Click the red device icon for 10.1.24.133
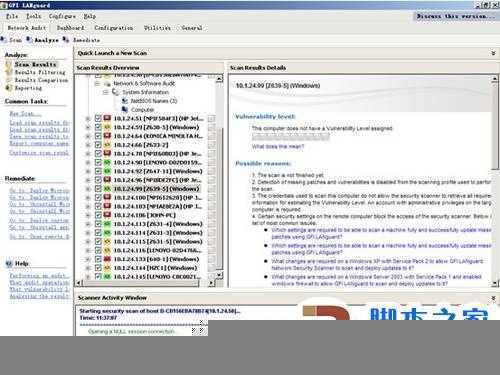Screen dimensions: 500x375 (107, 259)
